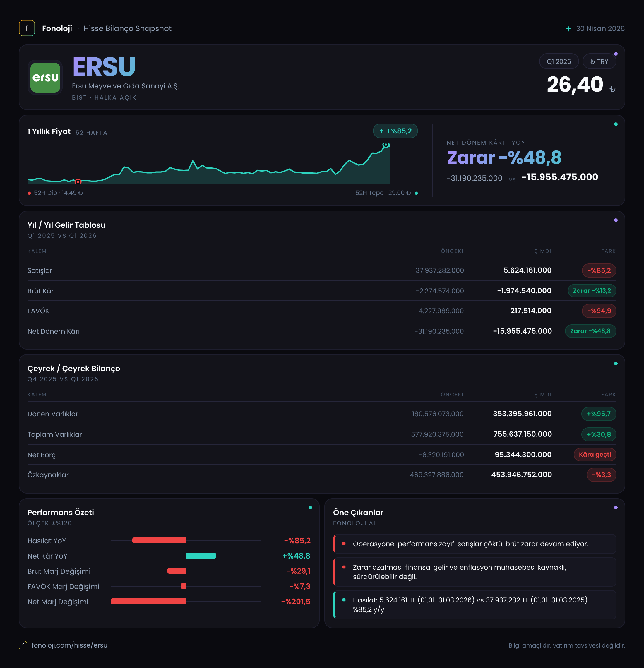Click the Satışlar -%85,2 change badge
Image resolution: width=644 pixels, height=668 pixels.
599,270
